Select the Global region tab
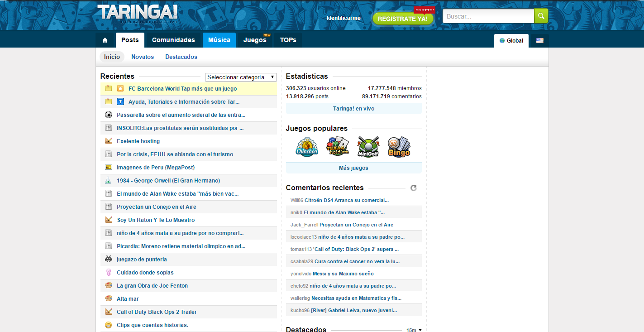Screen dimensions: 644x332 511,41
